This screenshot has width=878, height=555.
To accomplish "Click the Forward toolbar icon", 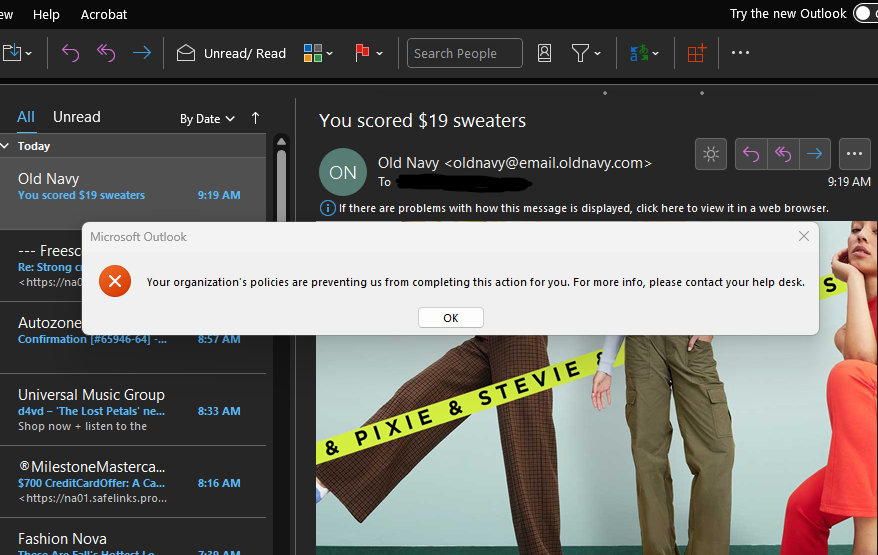I will [x=142, y=53].
